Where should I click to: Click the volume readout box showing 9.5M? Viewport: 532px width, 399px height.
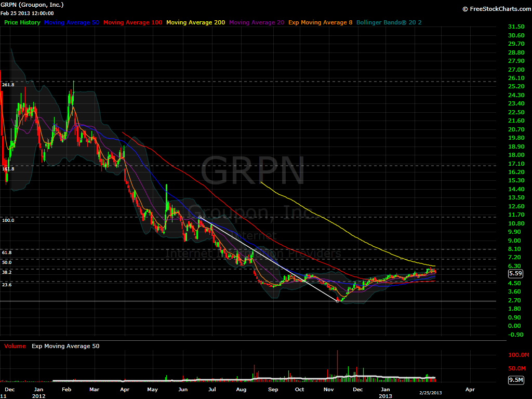515,379
